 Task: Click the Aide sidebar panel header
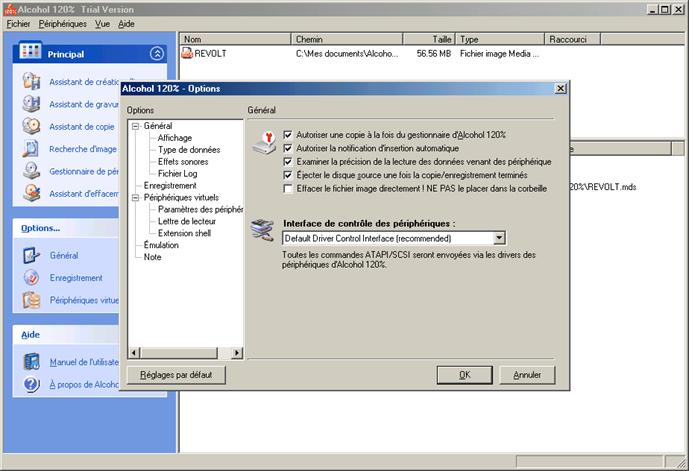[66, 334]
